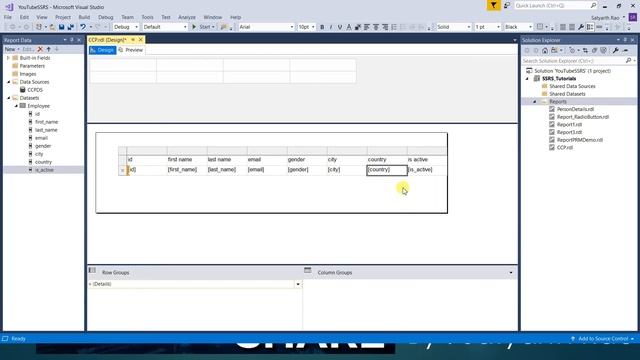The height and width of the screenshot is (360, 640).
Task: Open the foreground font color tool
Action: coord(349,27)
